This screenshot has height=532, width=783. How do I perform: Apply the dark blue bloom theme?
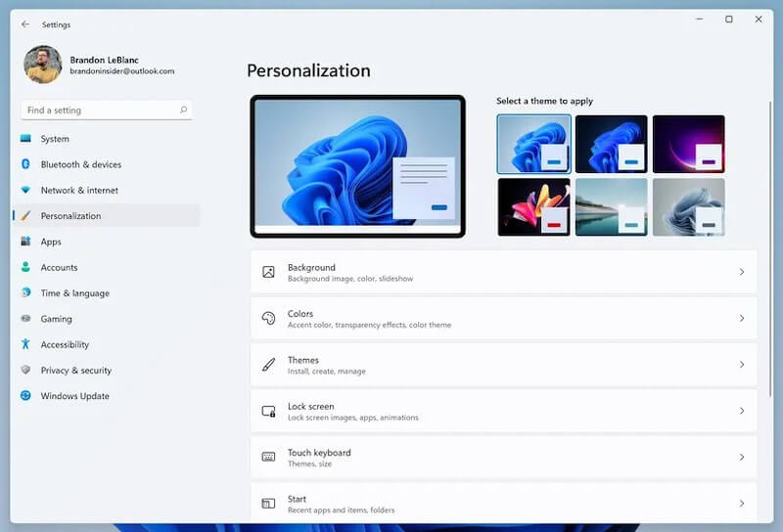coord(611,144)
